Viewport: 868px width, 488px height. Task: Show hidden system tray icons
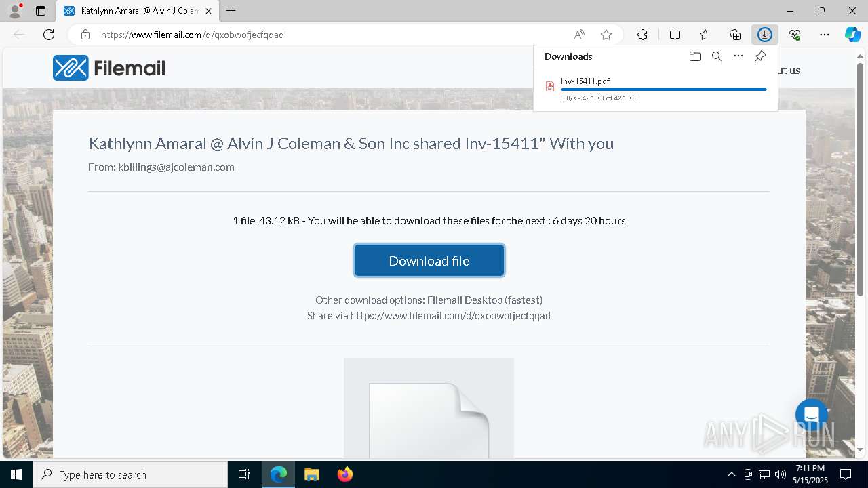point(731,474)
